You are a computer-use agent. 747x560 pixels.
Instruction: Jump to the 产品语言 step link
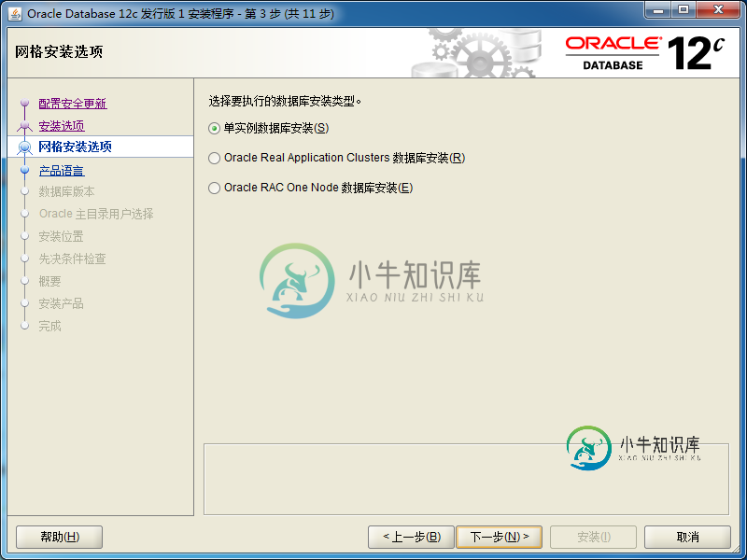point(62,171)
